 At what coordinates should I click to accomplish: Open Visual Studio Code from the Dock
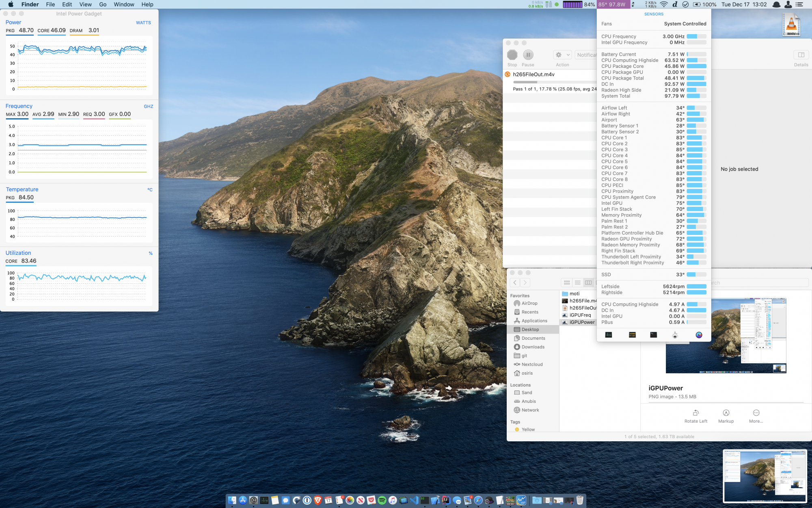(x=414, y=500)
